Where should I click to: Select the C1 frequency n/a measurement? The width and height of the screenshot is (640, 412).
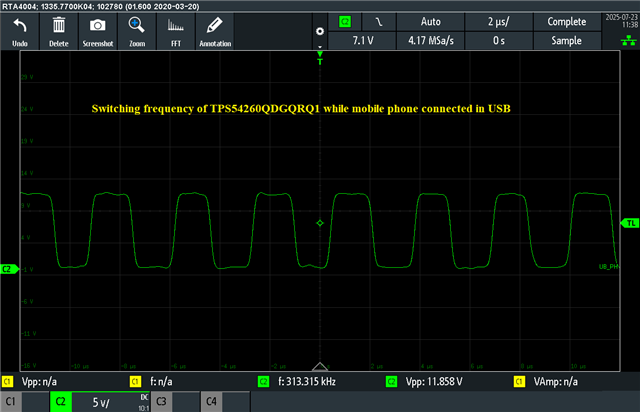pos(151,382)
